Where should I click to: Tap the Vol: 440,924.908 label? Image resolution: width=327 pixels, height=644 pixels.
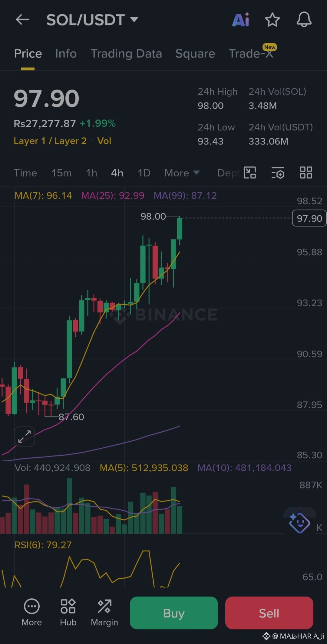coord(52,468)
